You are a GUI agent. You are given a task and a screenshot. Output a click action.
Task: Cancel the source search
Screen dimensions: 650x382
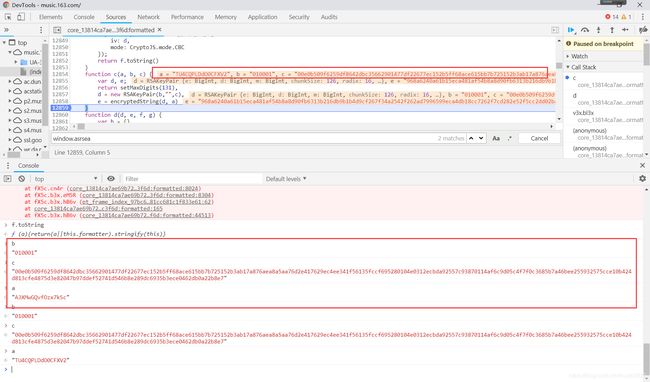(539, 138)
